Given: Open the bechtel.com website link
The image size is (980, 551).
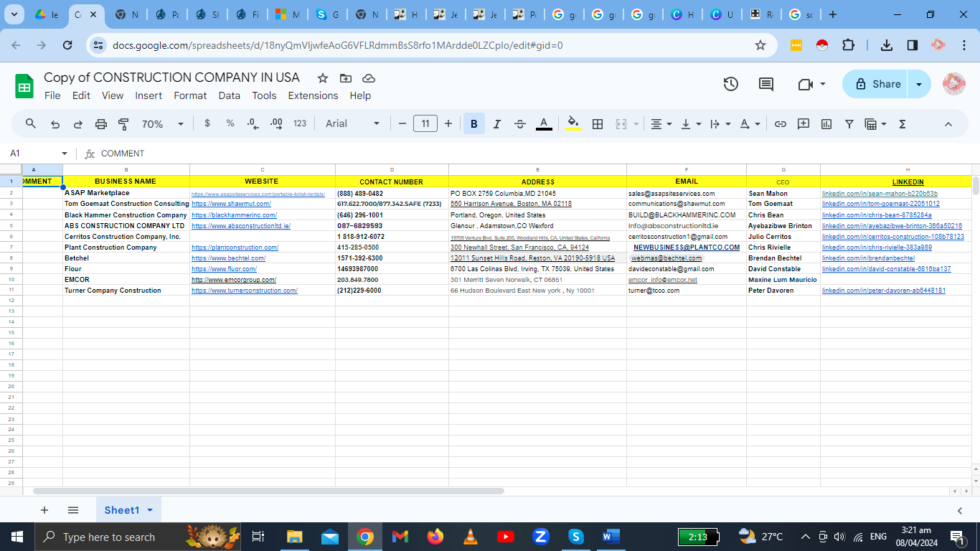Looking at the screenshot, I should [228, 258].
